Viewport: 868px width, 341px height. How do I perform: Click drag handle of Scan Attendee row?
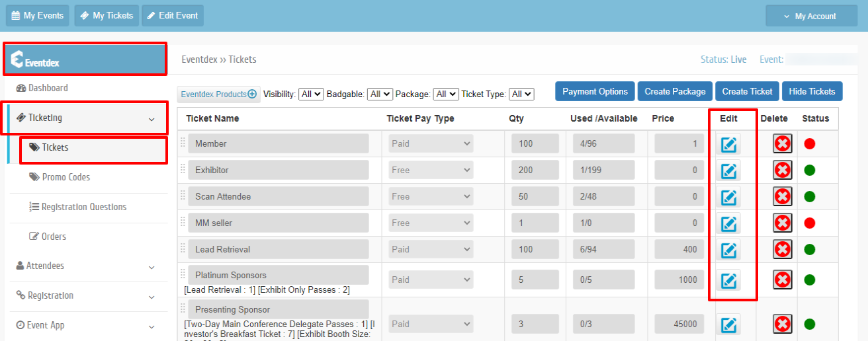[183, 196]
